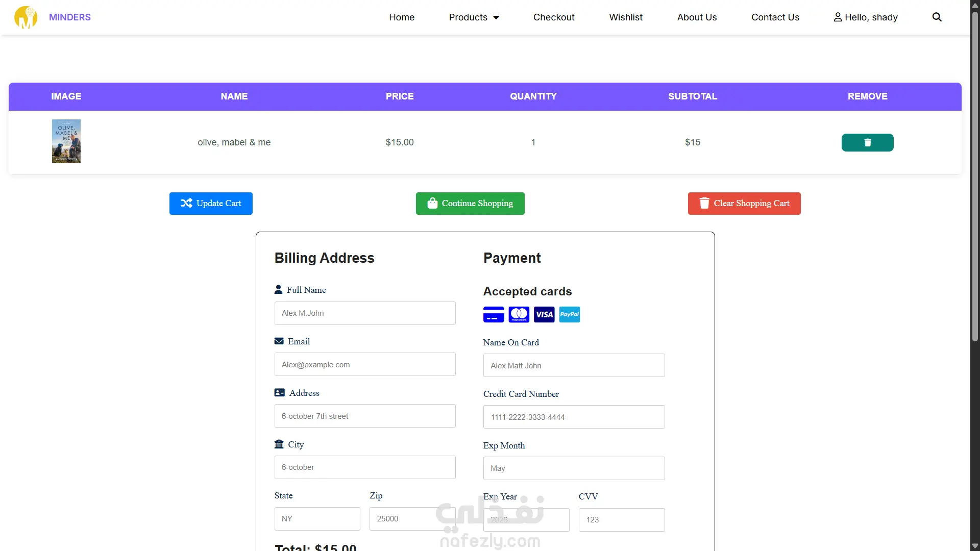The width and height of the screenshot is (980, 551).
Task: Click the Mastercard accepted card icon
Action: pyautogui.click(x=519, y=314)
